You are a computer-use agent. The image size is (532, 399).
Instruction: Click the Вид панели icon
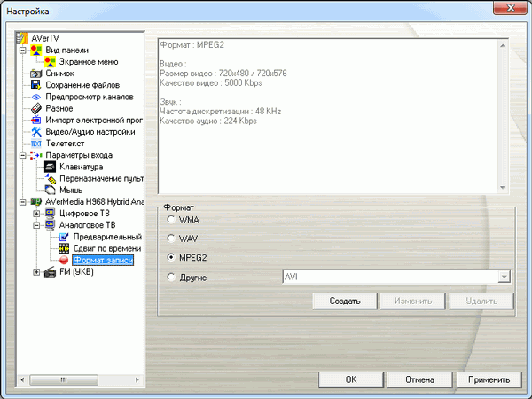(36, 51)
